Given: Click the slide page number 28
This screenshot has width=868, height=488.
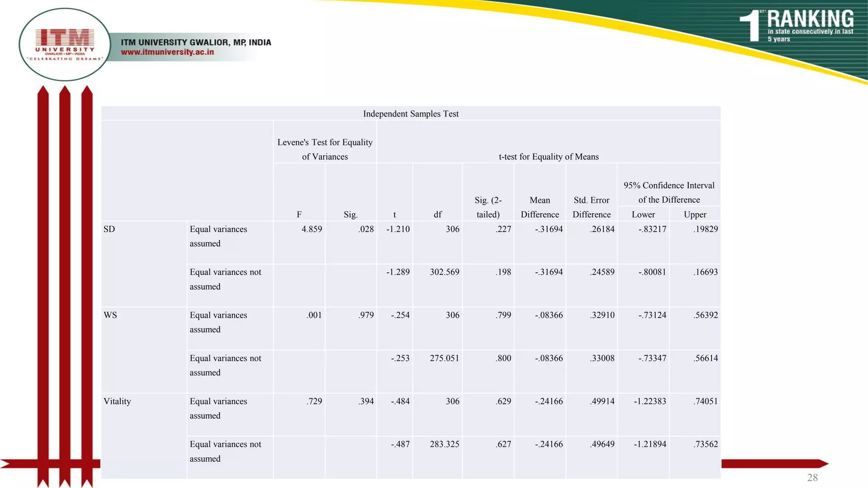Looking at the screenshot, I should [x=812, y=477].
